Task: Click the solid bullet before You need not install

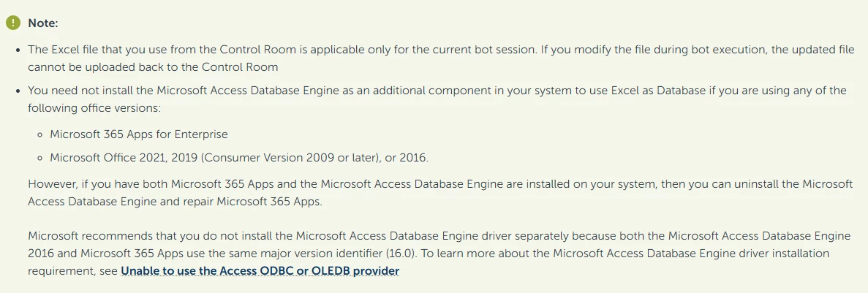Action: [18, 91]
